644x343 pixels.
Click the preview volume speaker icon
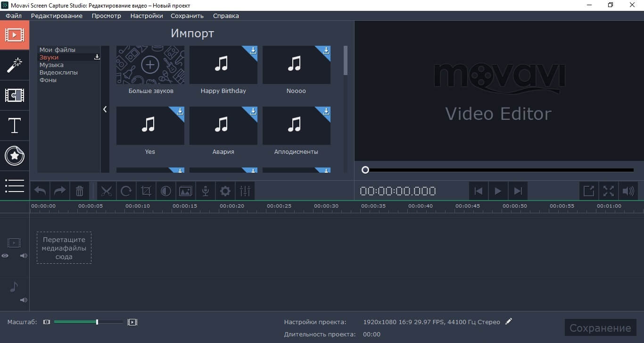coord(628,191)
